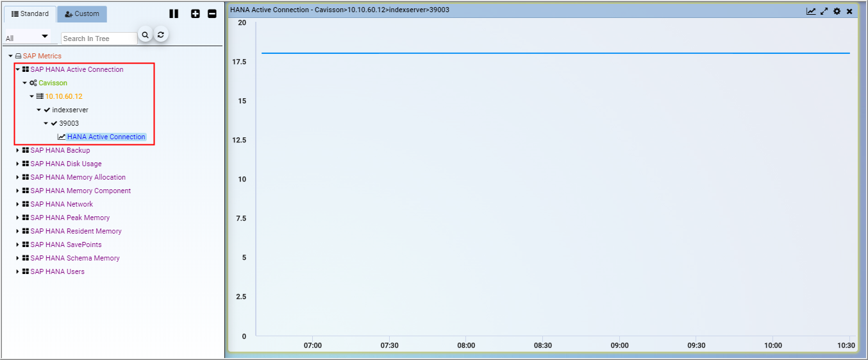
Task: Click the 17.5 y-axis label
Action: click(x=240, y=62)
